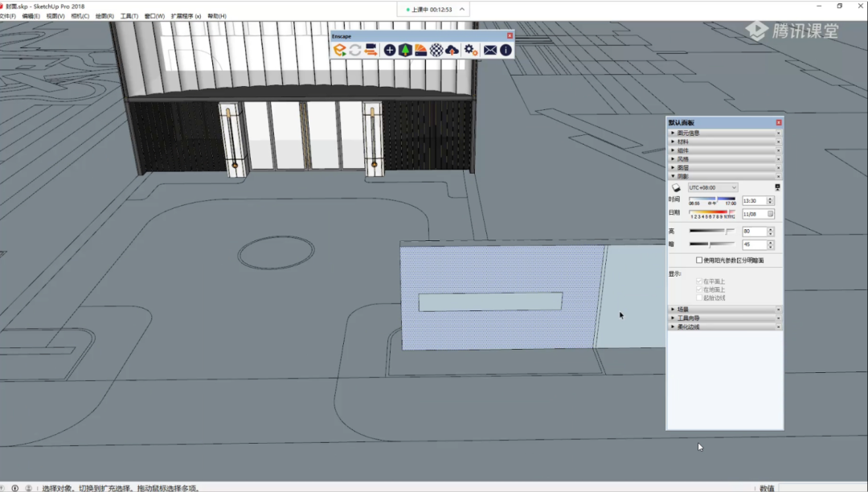The width and height of the screenshot is (868, 492).
Task: Open the 帮助(H) menu
Action: (217, 16)
